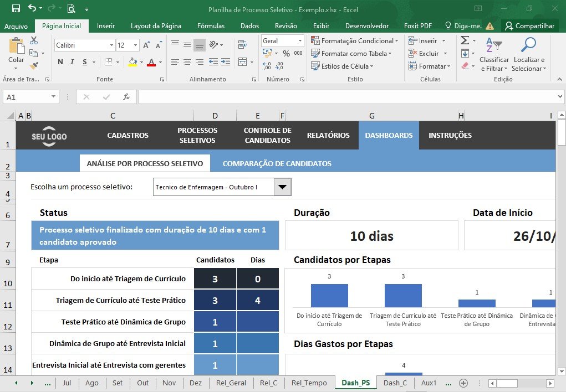The height and width of the screenshot is (392, 566).
Task: Open COMPARAÇÃO DE CANDIDATOS sub-tab
Action: (x=277, y=163)
